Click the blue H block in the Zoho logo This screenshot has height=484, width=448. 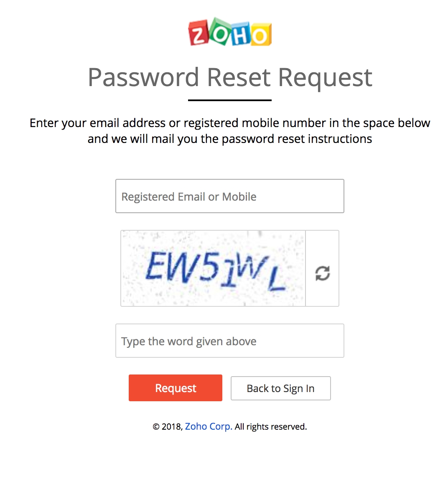239,33
